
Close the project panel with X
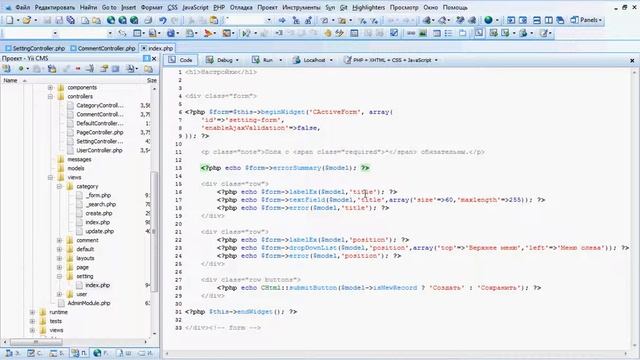(x=154, y=59)
